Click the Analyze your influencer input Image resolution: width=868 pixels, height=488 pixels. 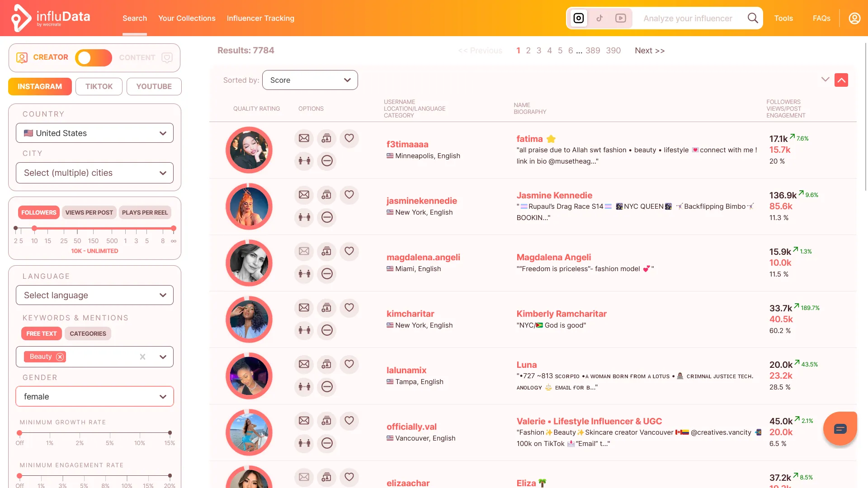688,19
